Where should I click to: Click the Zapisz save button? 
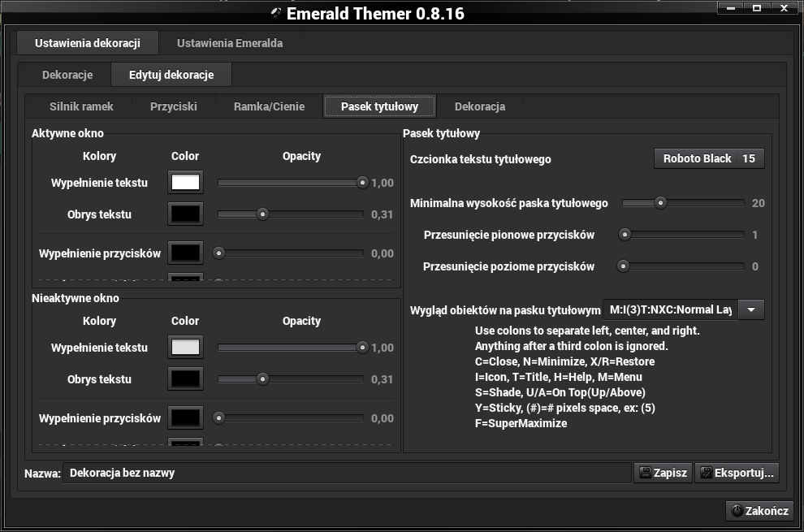coord(663,473)
